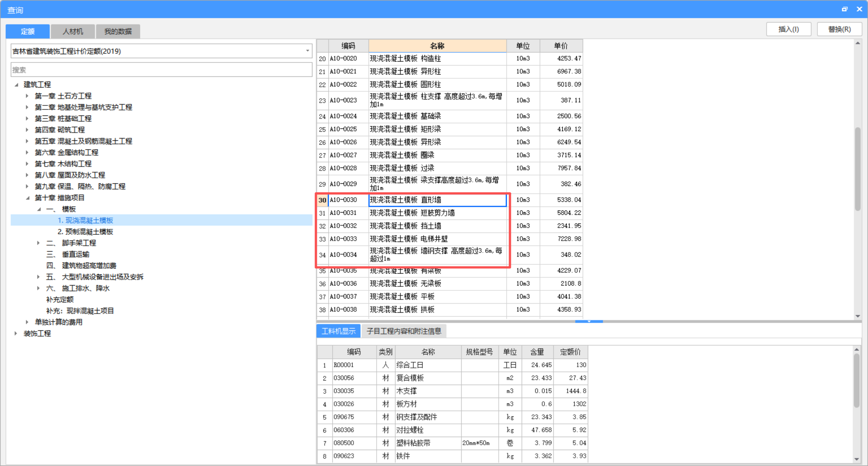Viewport: 868px width, 466px height.
Task: Expand 六、施工排水、降水 node
Action: [38, 288]
